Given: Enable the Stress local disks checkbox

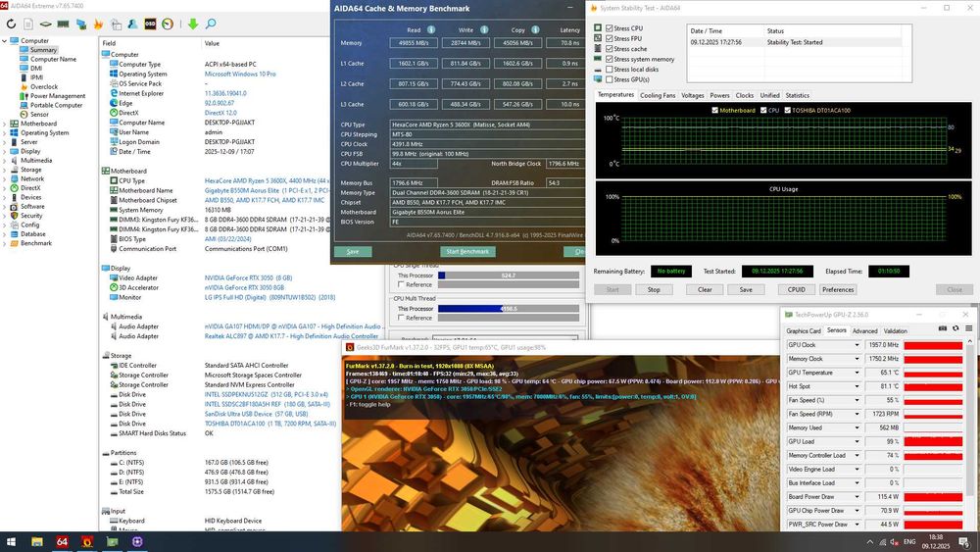Looking at the screenshot, I should [x=609, y=69].
